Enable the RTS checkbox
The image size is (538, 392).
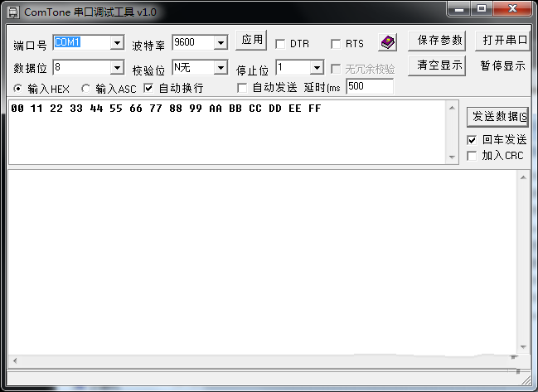pos(336,44)
